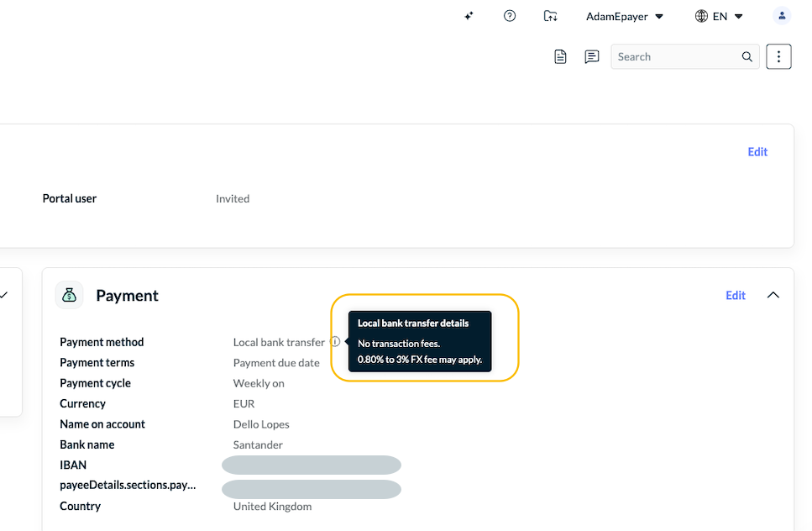Click the Portal user label

(70, 198)
